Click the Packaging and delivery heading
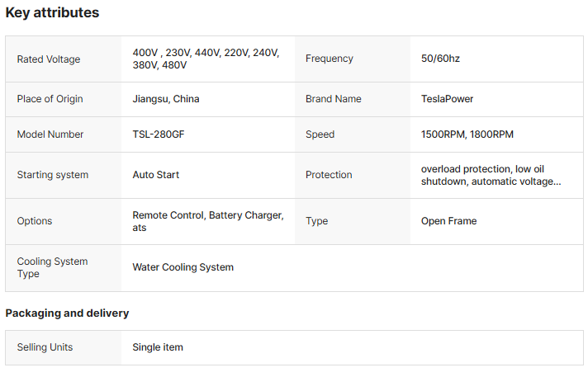Image resolution: width=588 pixels, height=377 pixels. coord(67,313)
